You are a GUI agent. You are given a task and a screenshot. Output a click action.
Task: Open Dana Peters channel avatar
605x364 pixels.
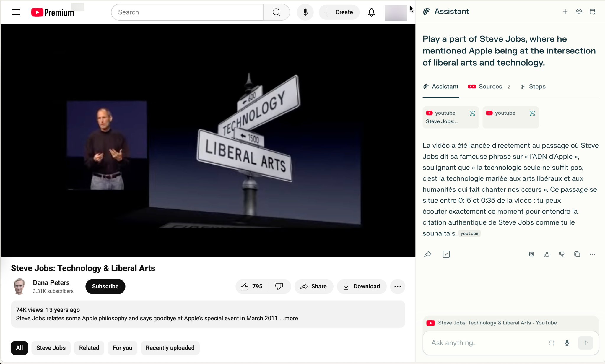click(19, 286)
